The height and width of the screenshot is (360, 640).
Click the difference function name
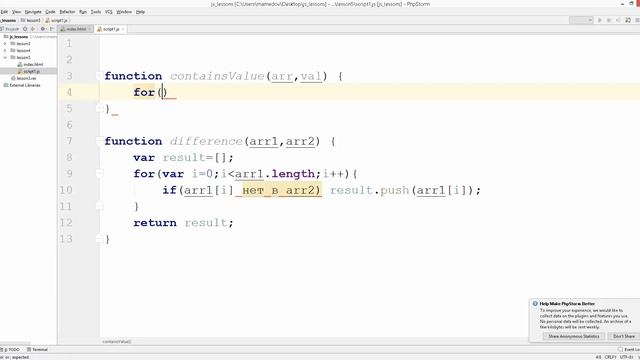206,141
